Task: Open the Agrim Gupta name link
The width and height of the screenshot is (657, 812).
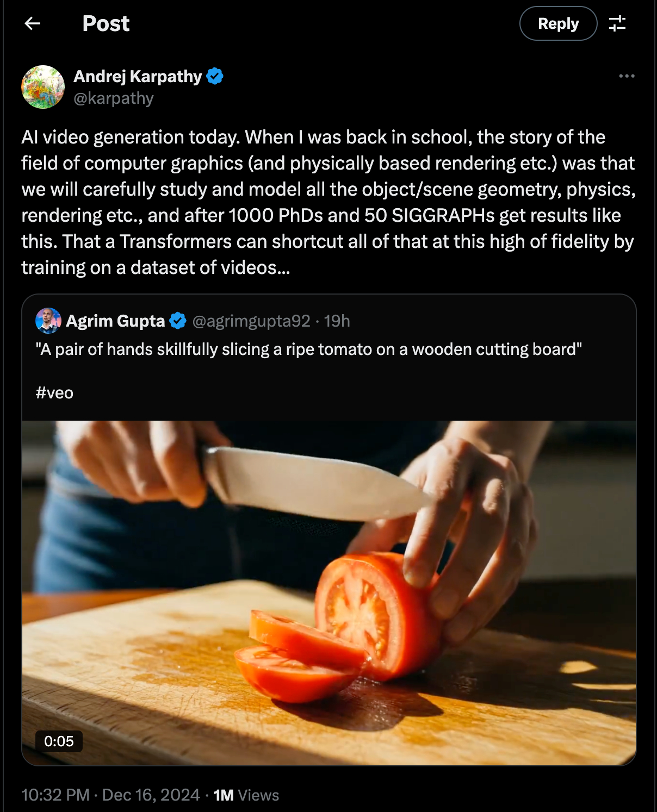Action: (x=115, y=321)
